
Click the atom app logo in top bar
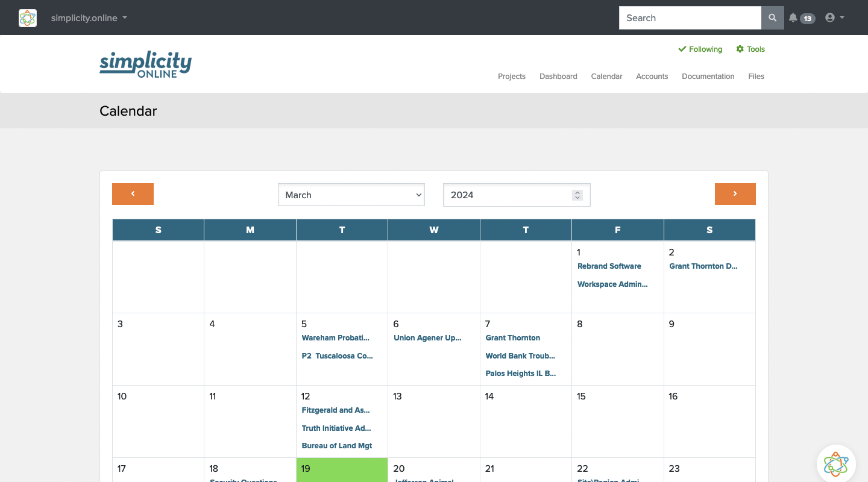pos(28,18)
